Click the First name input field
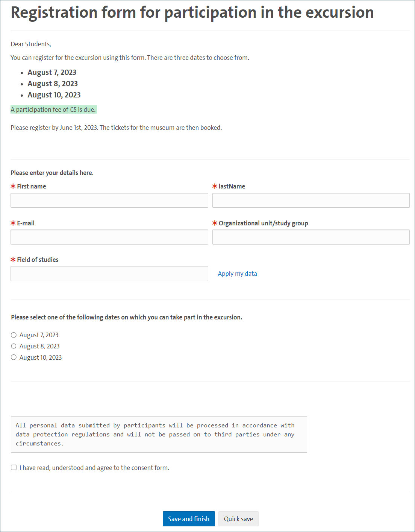This screenshot has height=532, width=415. tap(109, 201)
